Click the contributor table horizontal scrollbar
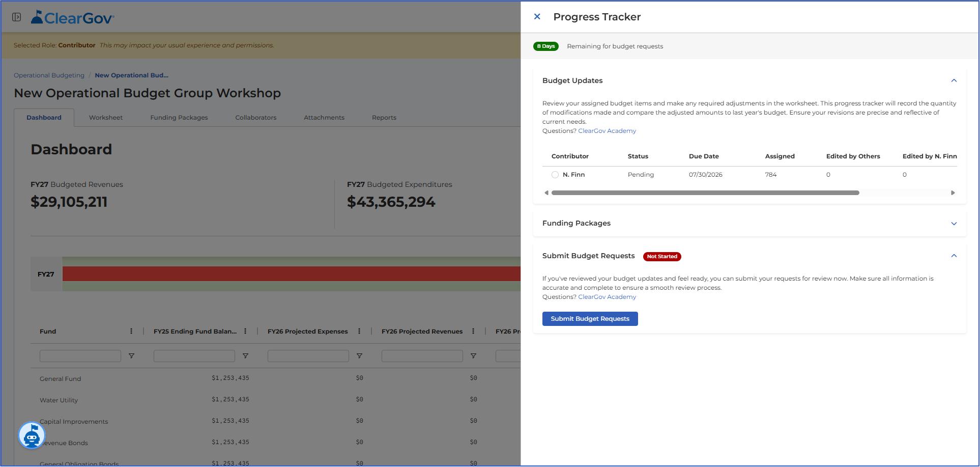The image size is (980, 467). (x=705, y=193)
